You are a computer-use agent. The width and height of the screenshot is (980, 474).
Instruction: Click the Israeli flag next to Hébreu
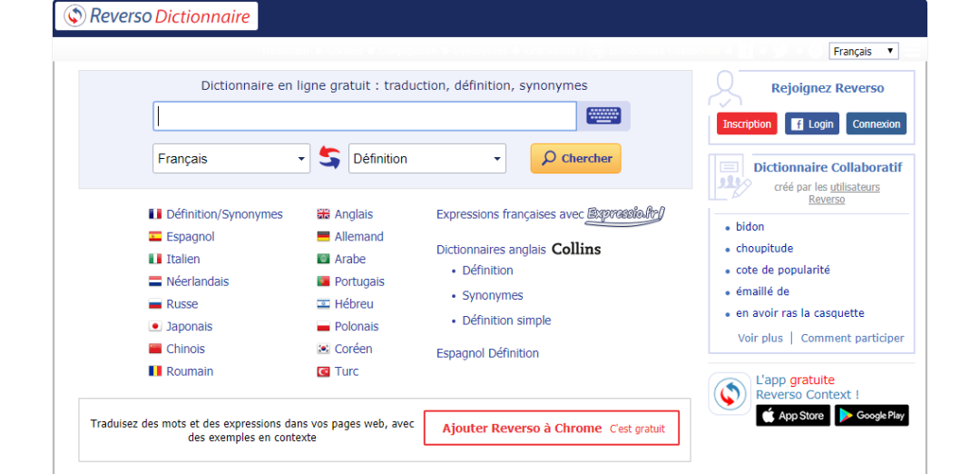323,304
